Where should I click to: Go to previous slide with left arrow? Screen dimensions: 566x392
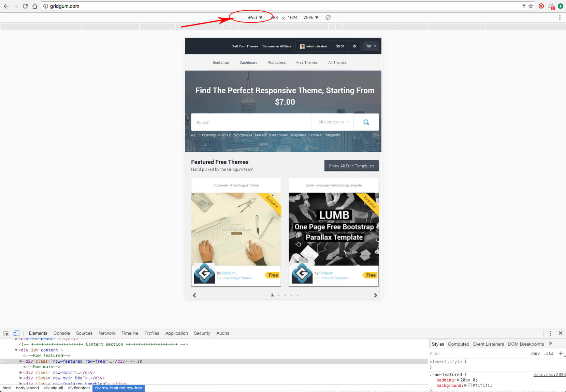click(194, 295)
